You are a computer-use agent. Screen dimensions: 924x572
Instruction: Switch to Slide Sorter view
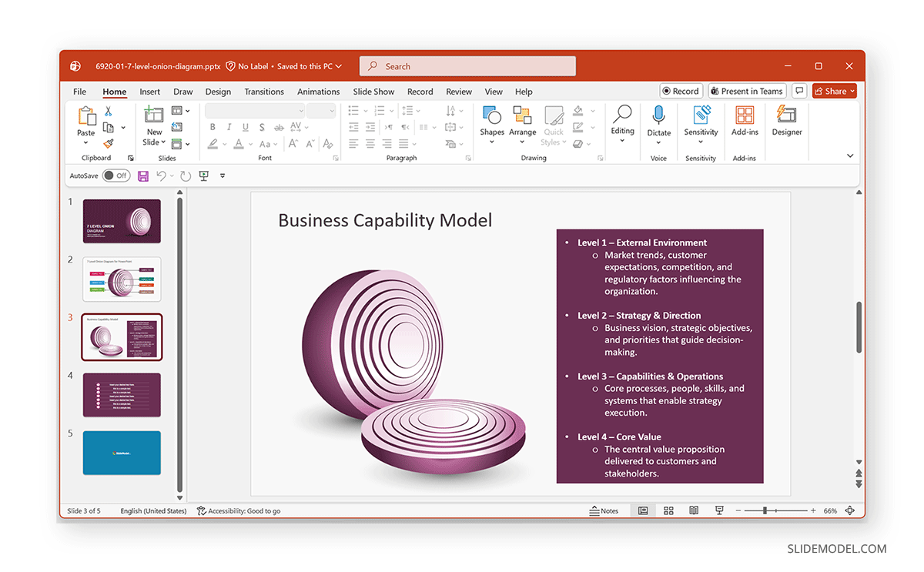668,510
